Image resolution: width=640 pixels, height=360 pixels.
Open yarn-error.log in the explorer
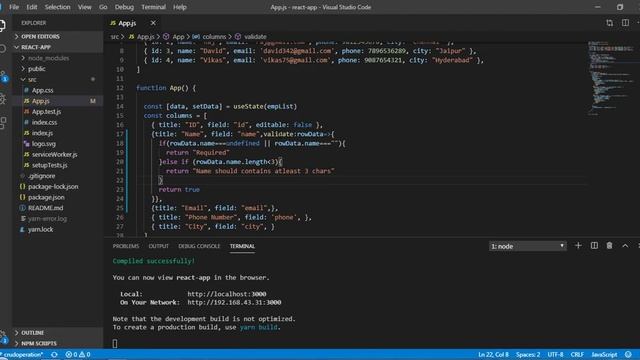click(x=47, y=218)
